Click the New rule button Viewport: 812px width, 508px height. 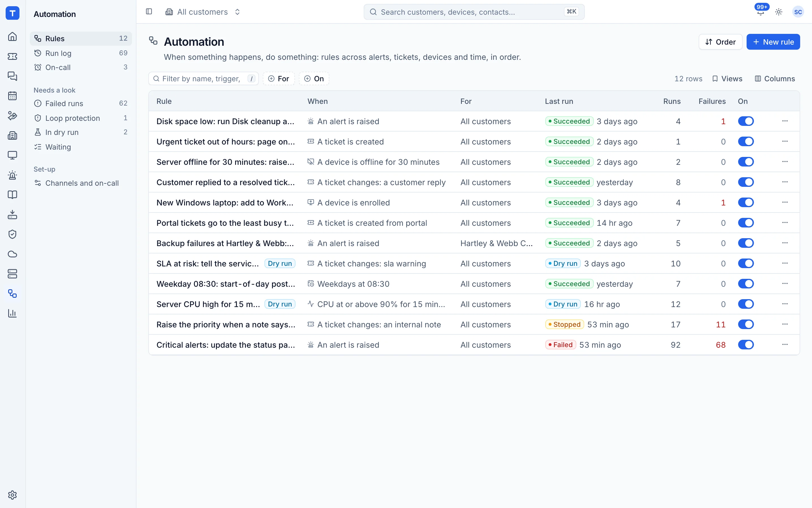[x=773, y=42]
